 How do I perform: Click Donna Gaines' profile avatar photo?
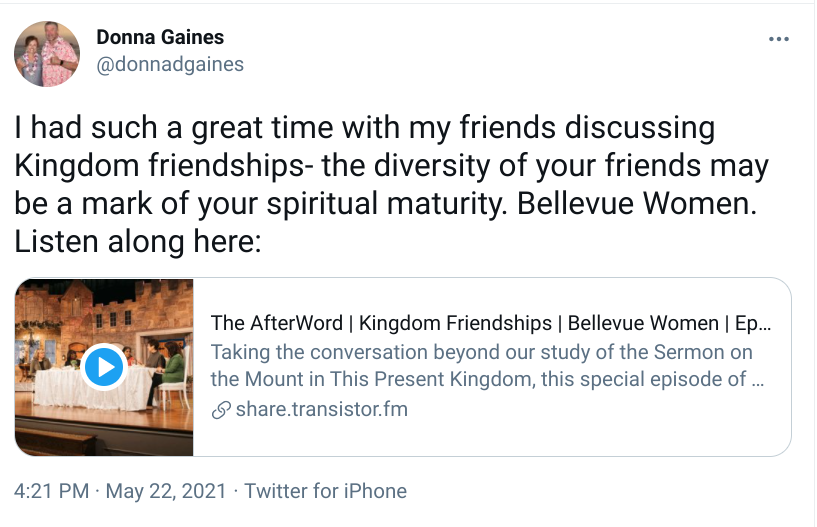coord(47,53)
